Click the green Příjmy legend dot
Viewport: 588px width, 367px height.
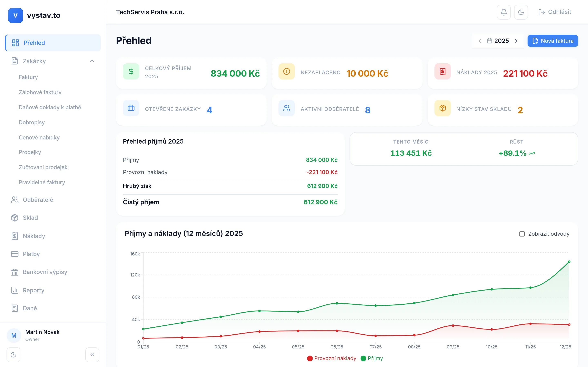363,358
